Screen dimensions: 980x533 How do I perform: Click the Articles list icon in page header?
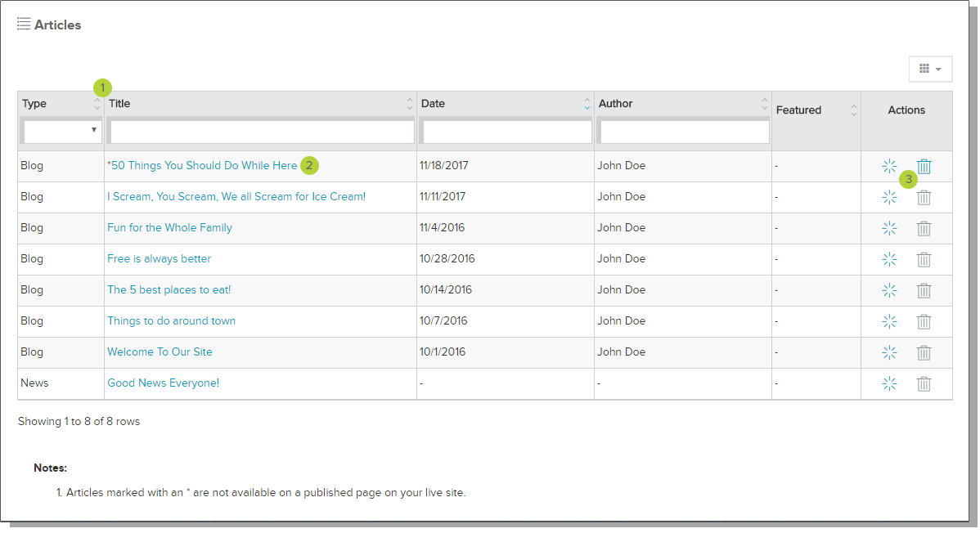click(24, 25)
